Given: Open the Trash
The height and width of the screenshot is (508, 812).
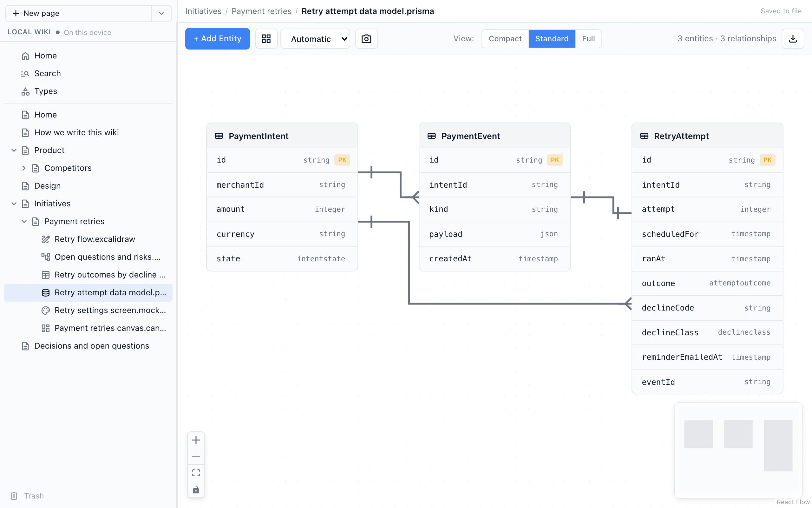Looking at the screenshot, I should (x=27, y=496).
